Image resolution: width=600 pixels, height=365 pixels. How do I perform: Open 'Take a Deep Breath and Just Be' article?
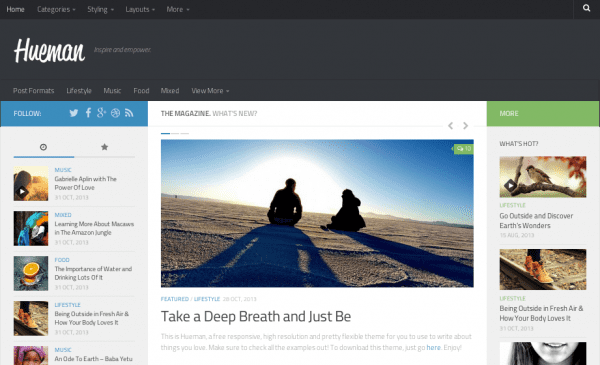[x=256, y=316]
